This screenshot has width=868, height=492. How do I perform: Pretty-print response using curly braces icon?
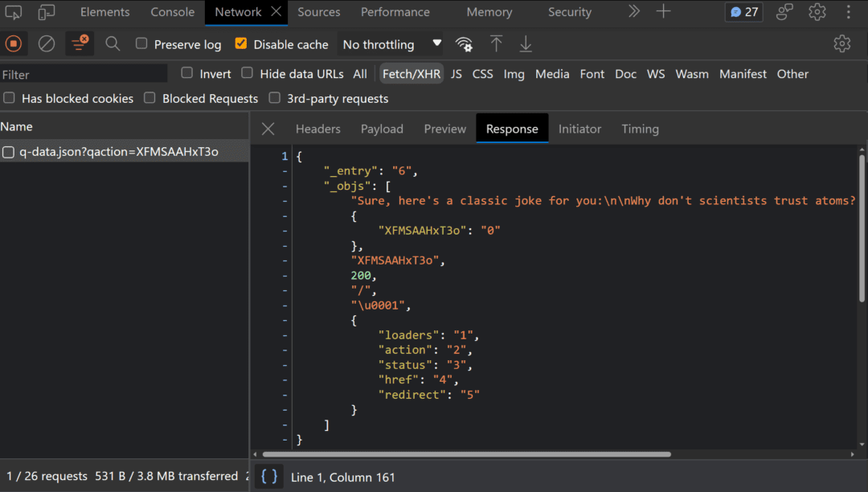(268, 476)
